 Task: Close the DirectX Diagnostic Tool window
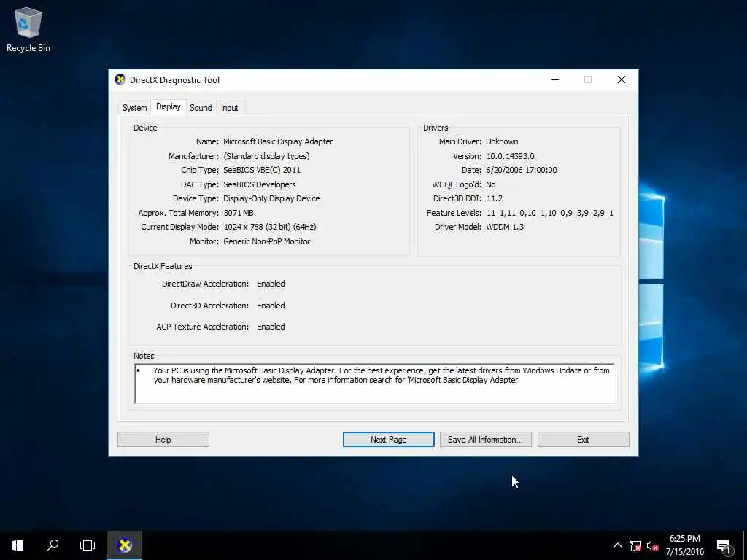click(x=622, y=79)
